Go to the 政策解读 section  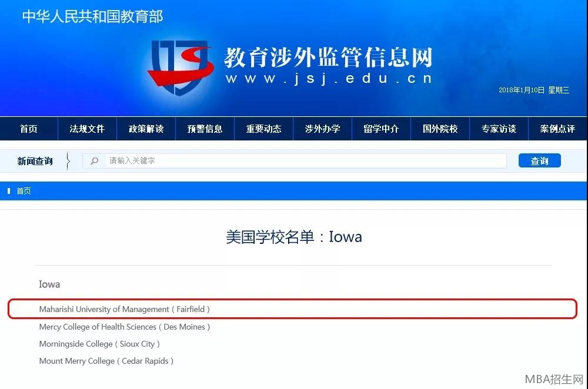pos(146,129)
